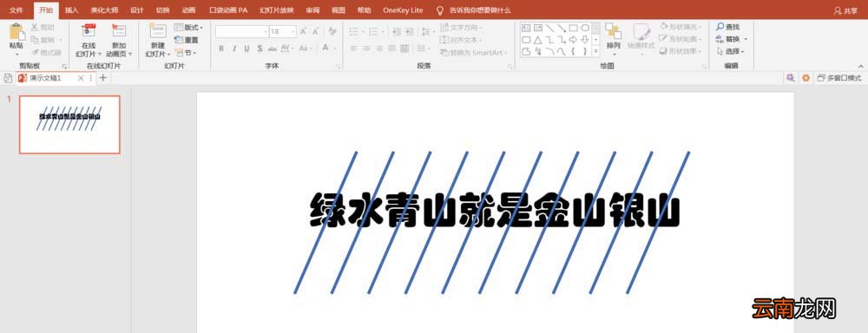Screen dimensions: 868x333
Task: Click the Paste (粘贴) clipboard icon
Action: 16,31
